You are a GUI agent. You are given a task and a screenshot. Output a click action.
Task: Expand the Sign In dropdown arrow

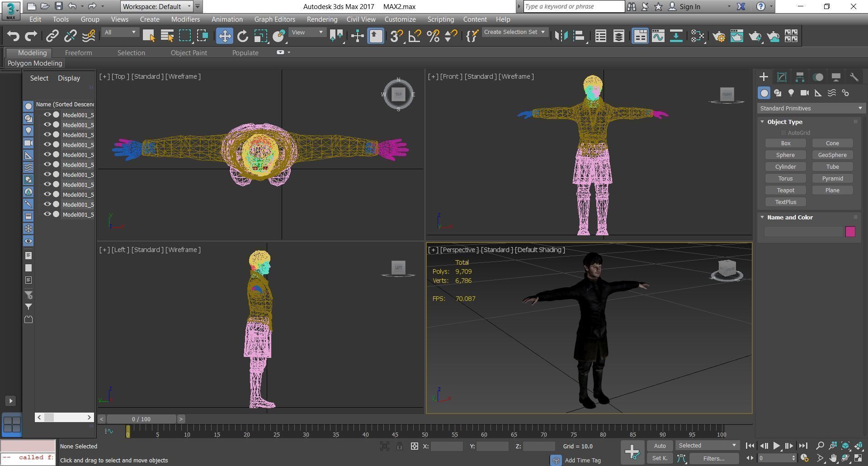pyautogui.click(x=729, y=6)
